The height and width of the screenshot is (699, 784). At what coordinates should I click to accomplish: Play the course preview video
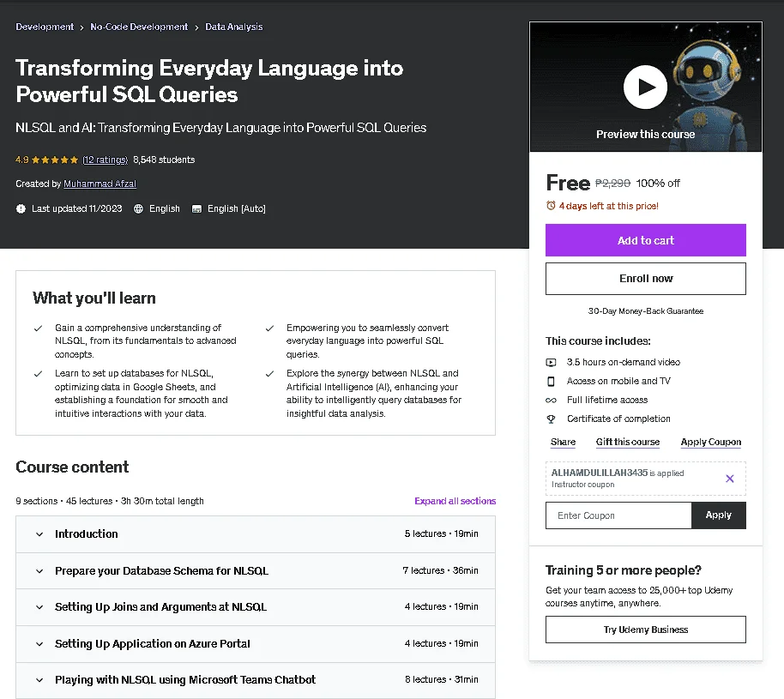tap(645, 87)
